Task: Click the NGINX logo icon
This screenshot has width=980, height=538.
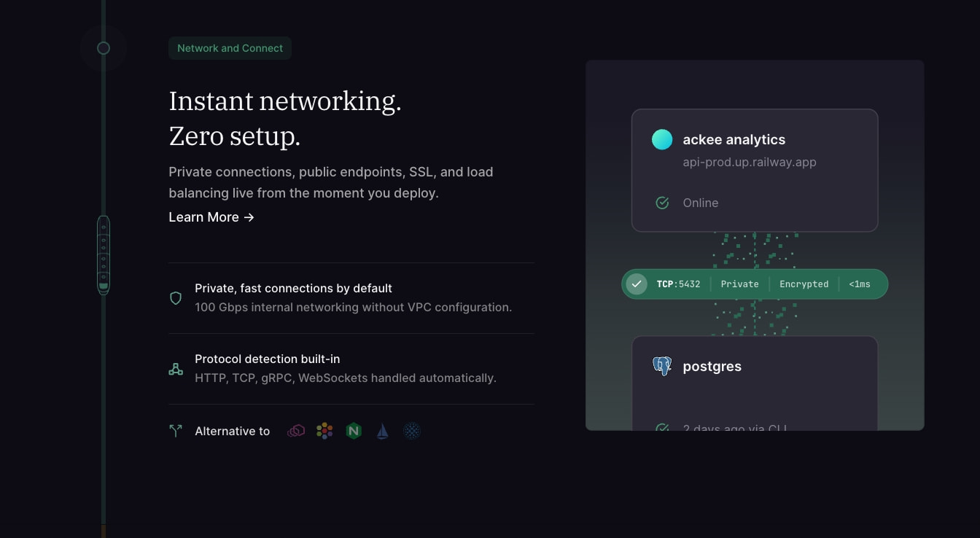Action: (x=354, y=431)
